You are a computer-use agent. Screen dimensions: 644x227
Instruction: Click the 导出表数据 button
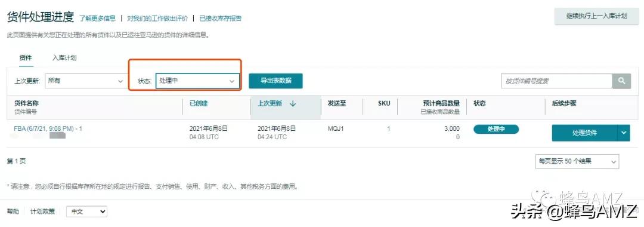[275, 81]
